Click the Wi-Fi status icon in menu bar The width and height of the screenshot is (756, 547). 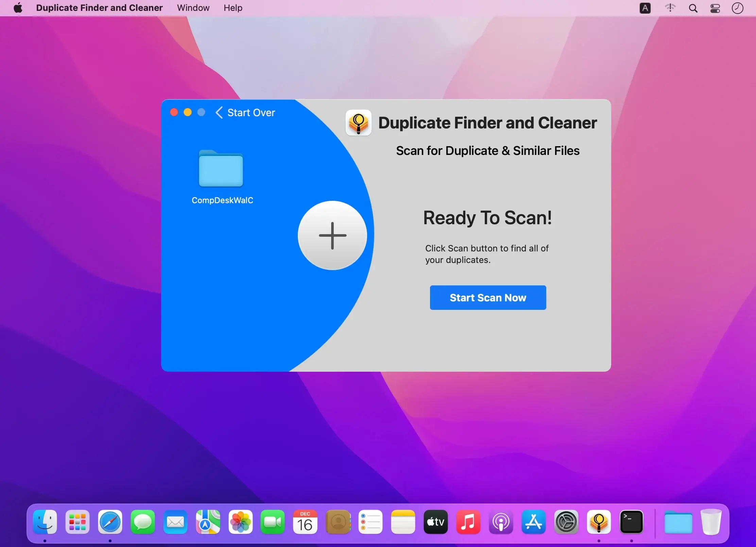(x=670, y=8)
